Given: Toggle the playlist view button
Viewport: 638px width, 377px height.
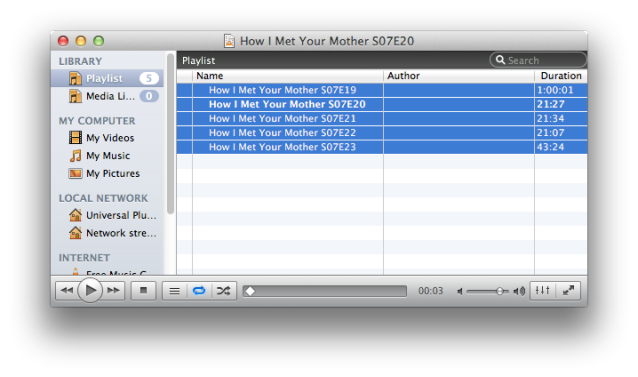Looking at the screenshot, I should (175, 291).
